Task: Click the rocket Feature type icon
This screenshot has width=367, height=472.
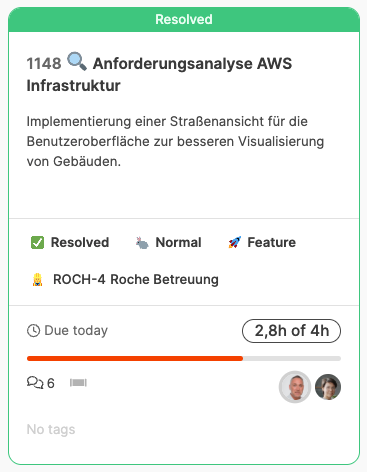Action: (235, 243)
